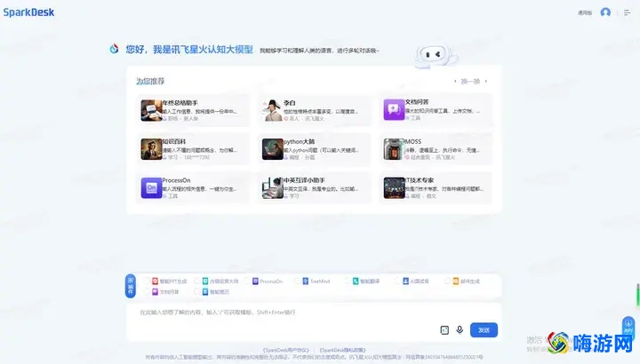This screenshot has width=640, height=364.
Task: Open the python大脑 card thumbnail
Action: click(272, 149)
